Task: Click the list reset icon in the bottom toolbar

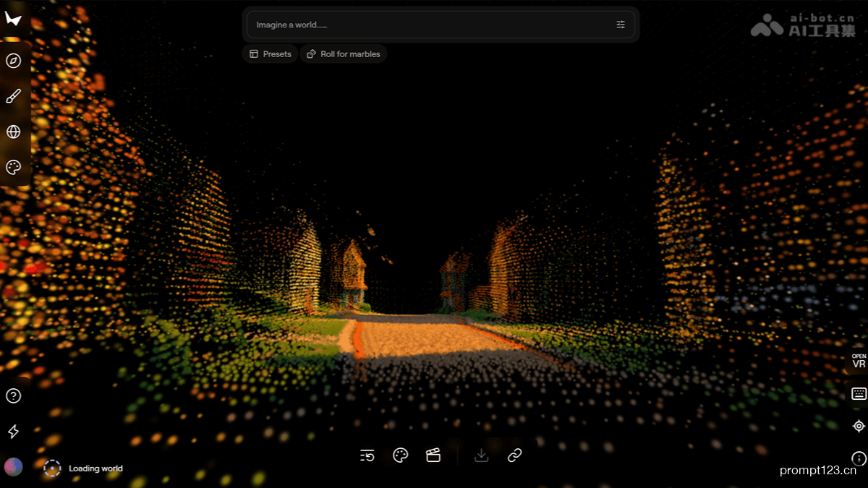Action: pyautogui.click(x=367, y=455)
